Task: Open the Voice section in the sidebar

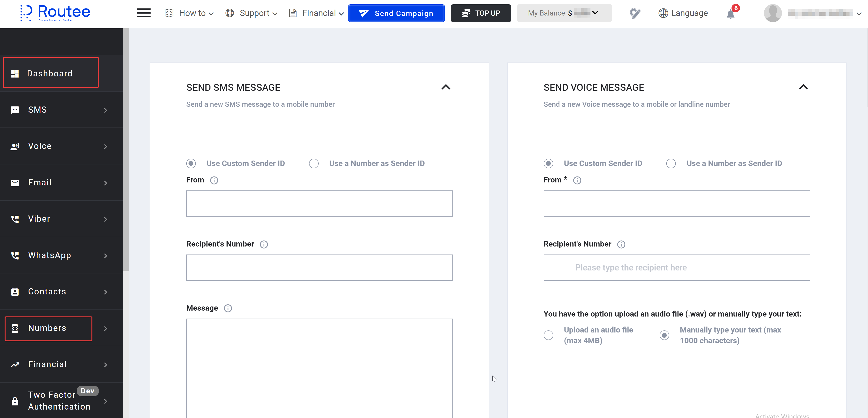Action: point(39,146)
